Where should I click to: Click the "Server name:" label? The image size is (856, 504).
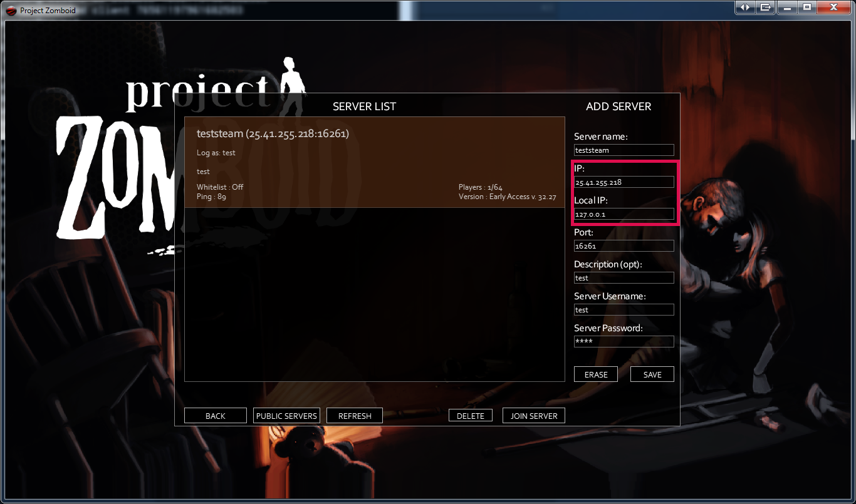coord(601,136)
